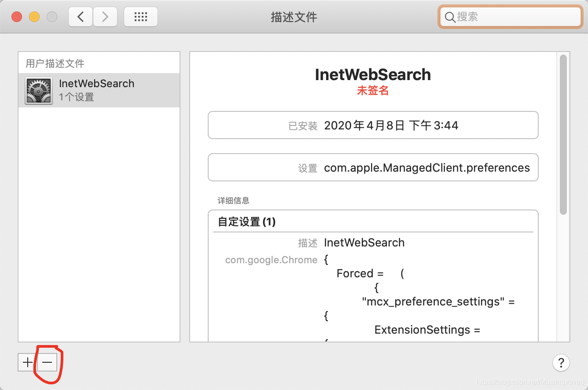Click install date 2020年4月8日 下午3:44
This screenshot has width=588, height=390.
pos(391,125)
